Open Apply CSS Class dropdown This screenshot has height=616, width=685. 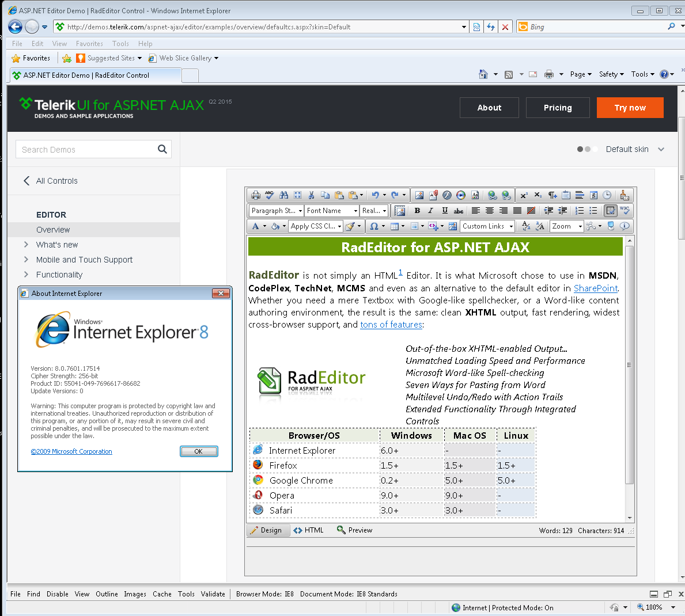[316, 226]
